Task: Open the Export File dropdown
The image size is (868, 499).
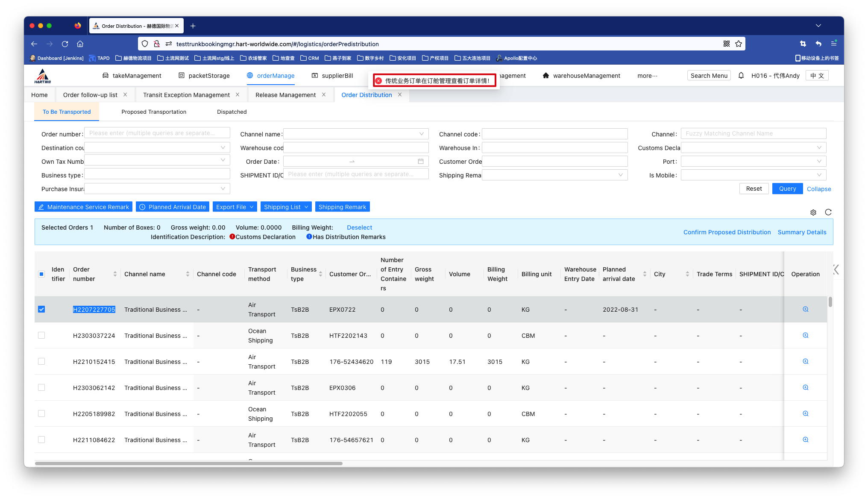Action: [x=235, y=207]
